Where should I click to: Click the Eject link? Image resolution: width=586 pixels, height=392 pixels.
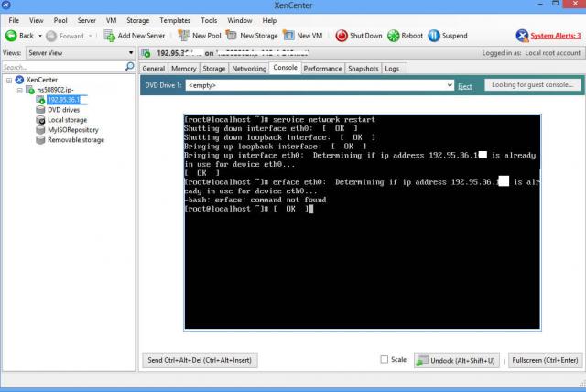pyautogui.click(x=465, y=86)
